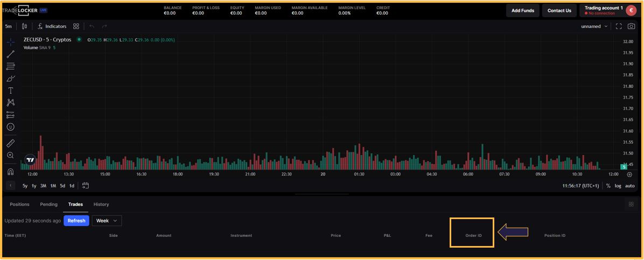
Task: Select the brush drawing tool
Action: pyautogui.click(x=11, y=78)
